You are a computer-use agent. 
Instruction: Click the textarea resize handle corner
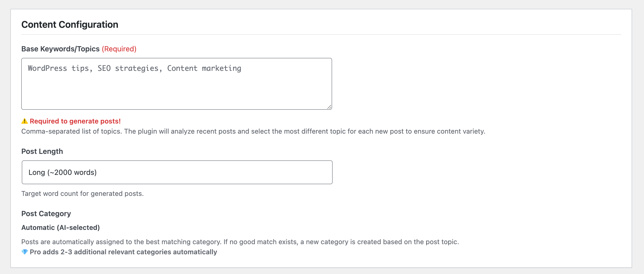tap(329, 107)
